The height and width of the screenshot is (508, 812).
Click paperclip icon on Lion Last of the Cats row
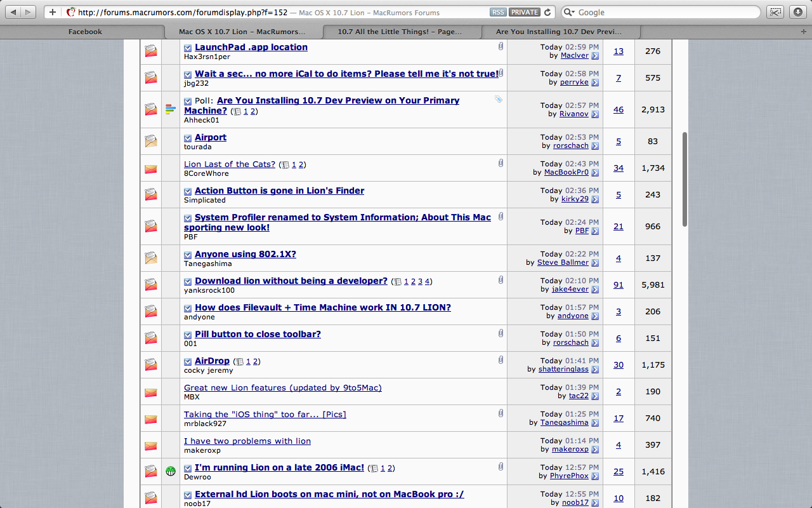click(x=501, y=163)
